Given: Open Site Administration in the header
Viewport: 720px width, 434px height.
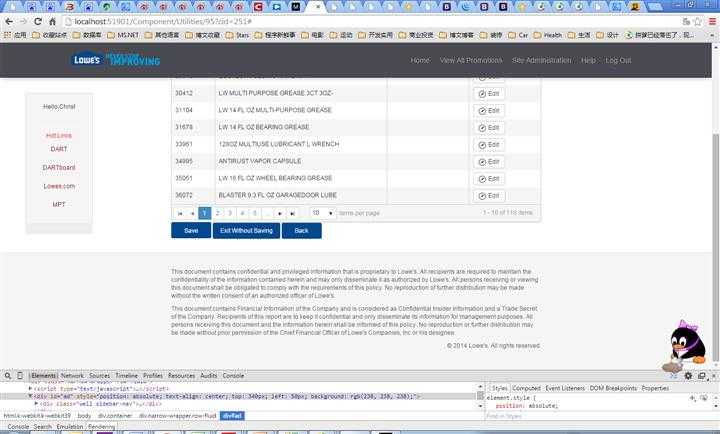Looking at the screenshot, I should (x=542, y=60).
